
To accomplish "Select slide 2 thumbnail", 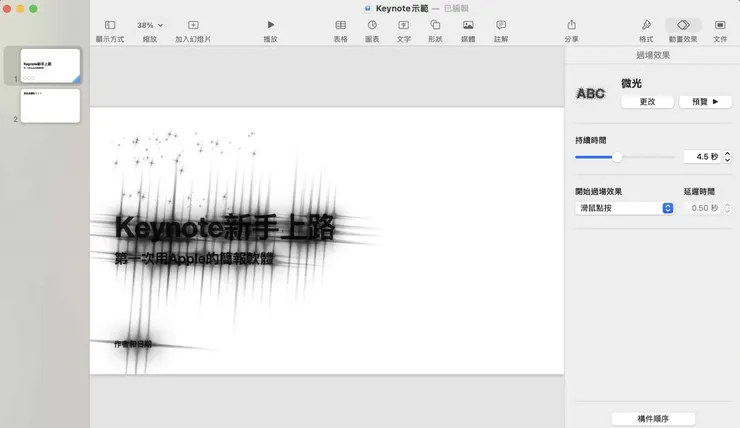I will coord(50,106).
